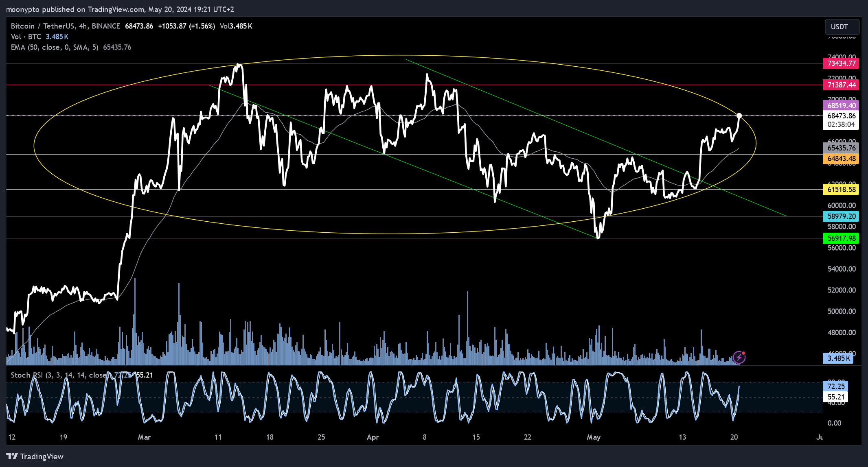Click the 3.485 K volume axis label
This screenshot has width=868, height=467.
click(x=838, y=358)
